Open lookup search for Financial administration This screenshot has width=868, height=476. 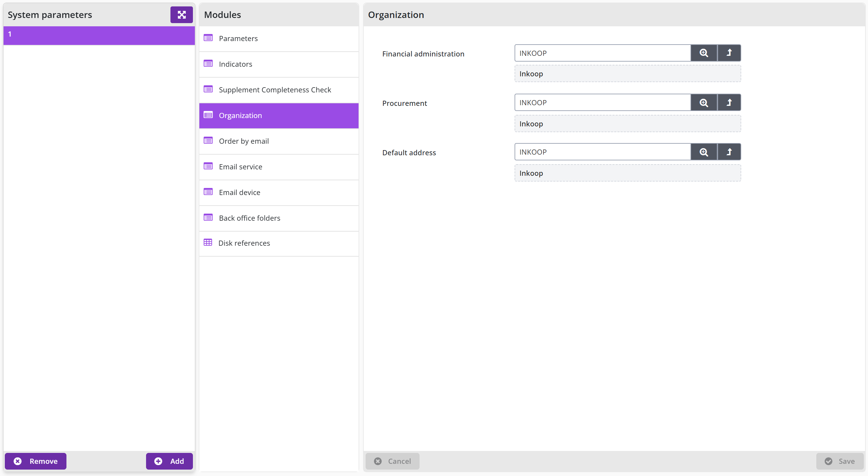(x=704, y=53)
